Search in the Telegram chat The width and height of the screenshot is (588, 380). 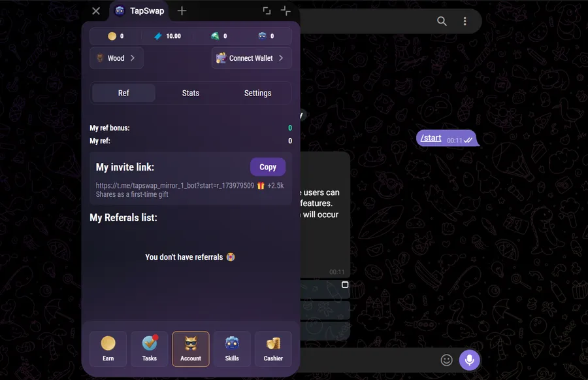[442, 21]
